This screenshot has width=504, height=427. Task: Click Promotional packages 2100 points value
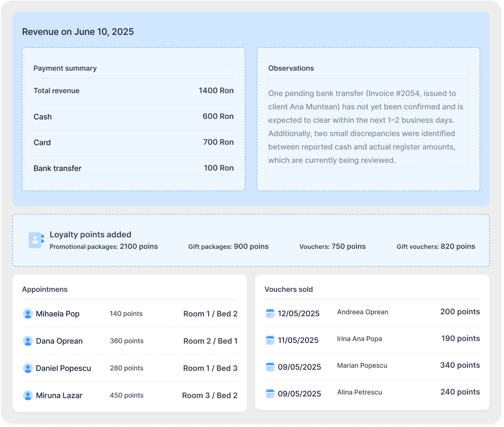138,246
